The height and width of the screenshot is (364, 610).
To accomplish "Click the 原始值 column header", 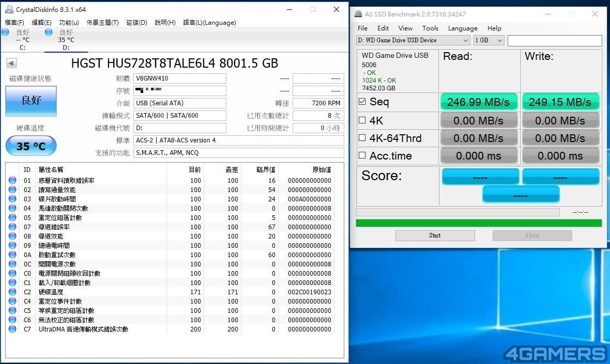I will coord(322,169).
